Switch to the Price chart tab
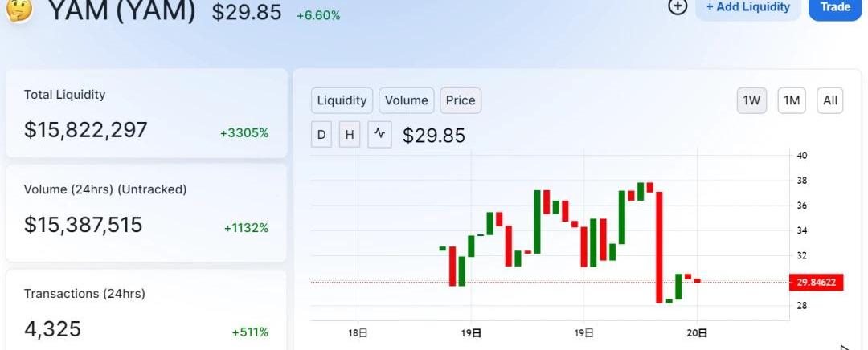868x350 pixels. pyautogui.click(x=461, y=100)
